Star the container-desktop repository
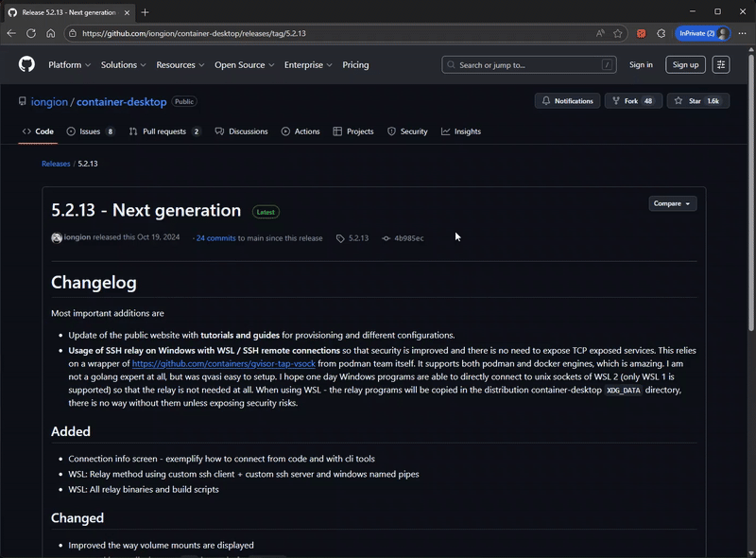 pyautogui.click(x=697, y=101)
